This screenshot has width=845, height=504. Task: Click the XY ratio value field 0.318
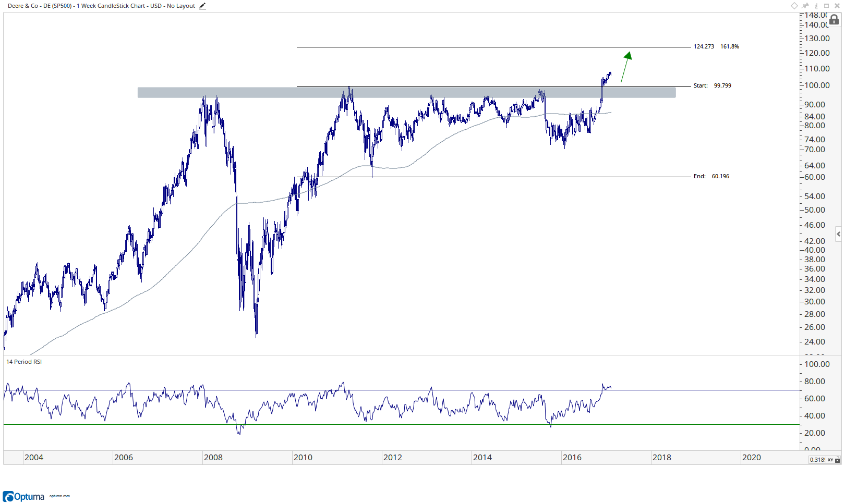tap(817, 460)
